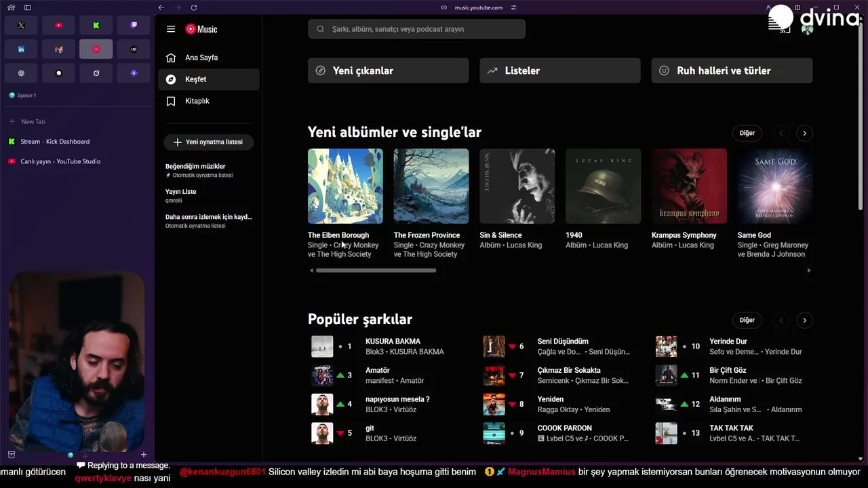Image resolution: width=868 pixels, height=488 pixels.
Task: Open site controls icon beside URL
Action: [513, 7]
